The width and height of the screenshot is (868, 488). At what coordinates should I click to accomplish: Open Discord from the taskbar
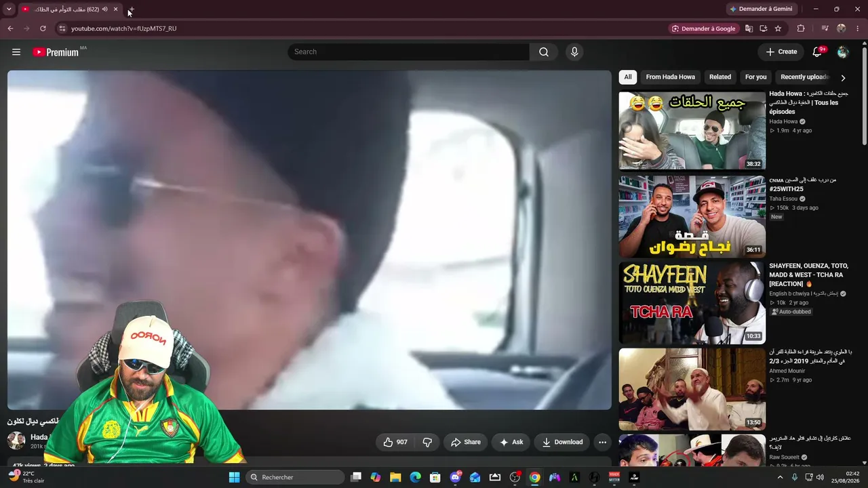point(455,477)
